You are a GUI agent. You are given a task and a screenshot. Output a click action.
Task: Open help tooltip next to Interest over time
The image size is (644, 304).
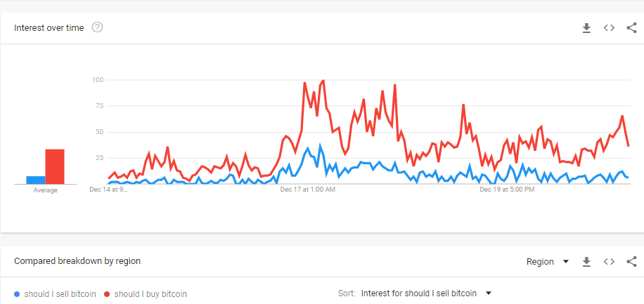point(97,27)
